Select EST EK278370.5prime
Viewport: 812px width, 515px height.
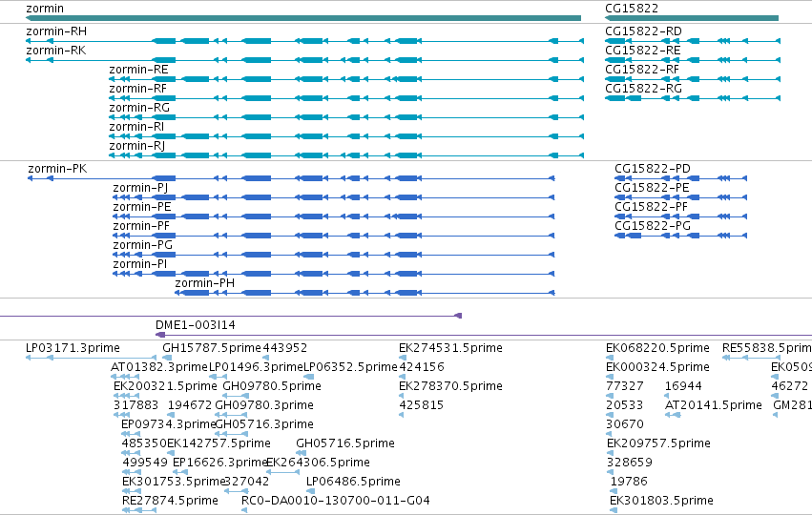click(x=450, y=386)
